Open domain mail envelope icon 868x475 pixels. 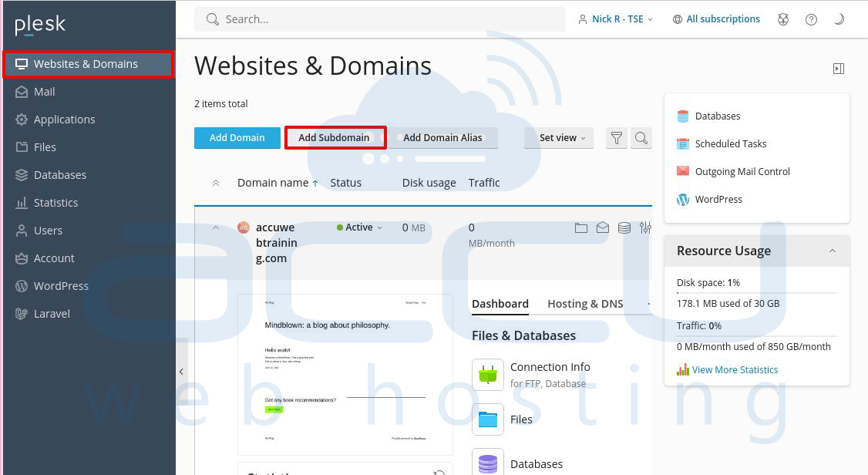click(x=603, y=227)
